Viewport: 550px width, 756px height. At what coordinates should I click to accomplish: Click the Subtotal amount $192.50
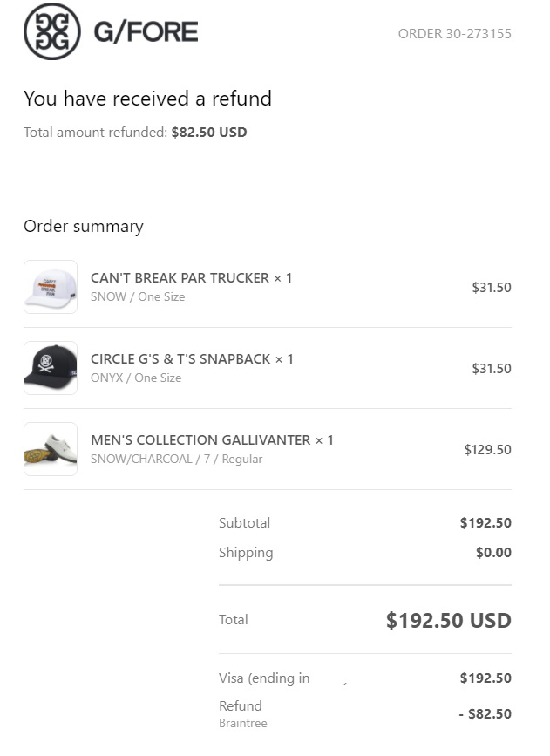click(x=485, y=523)
